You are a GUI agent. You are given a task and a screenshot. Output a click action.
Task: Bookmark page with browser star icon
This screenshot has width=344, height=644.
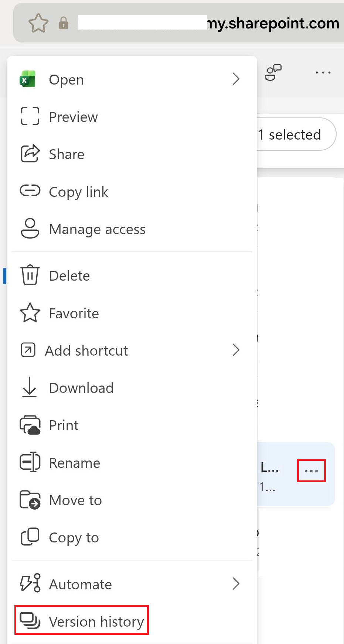coord(38,23)
